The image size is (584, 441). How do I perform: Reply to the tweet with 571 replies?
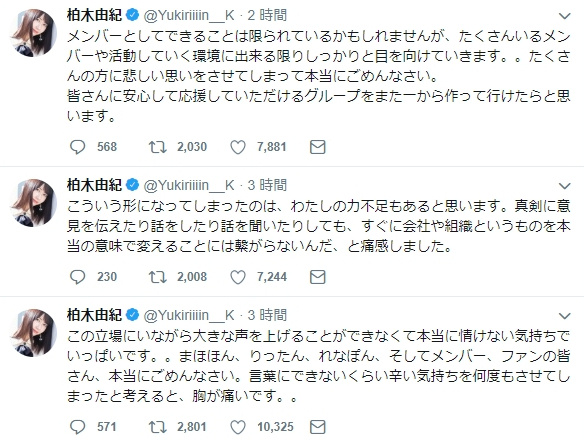pos(77,427)
